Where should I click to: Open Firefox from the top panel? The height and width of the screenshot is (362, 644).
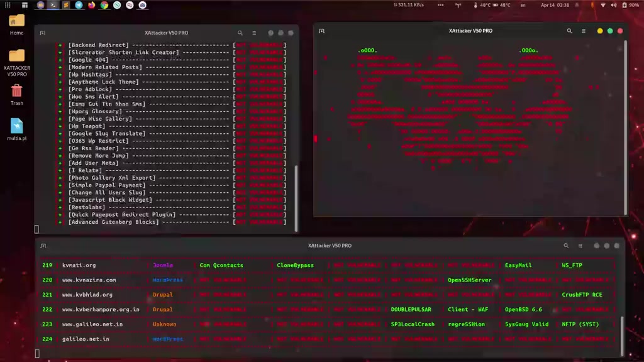point(91,5)
